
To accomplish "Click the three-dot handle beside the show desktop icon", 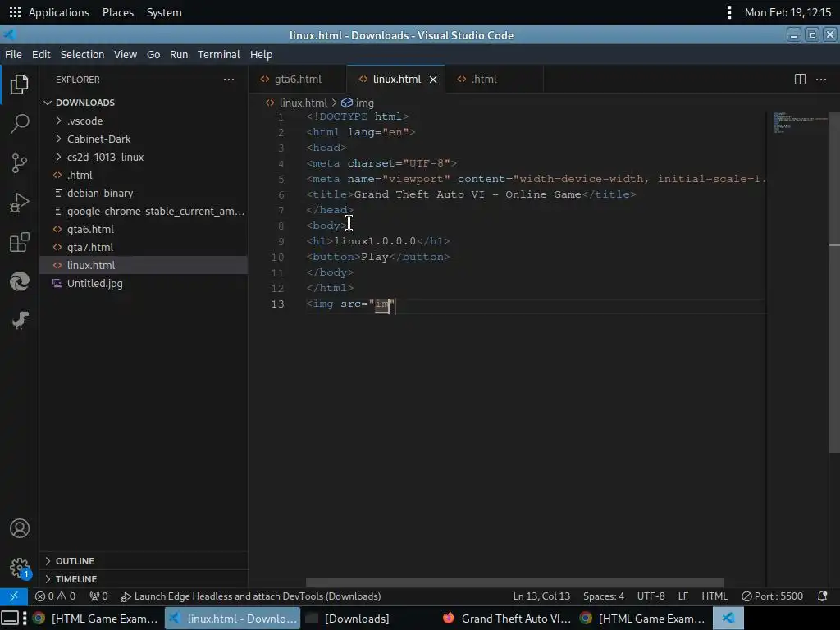I will 25,619.
